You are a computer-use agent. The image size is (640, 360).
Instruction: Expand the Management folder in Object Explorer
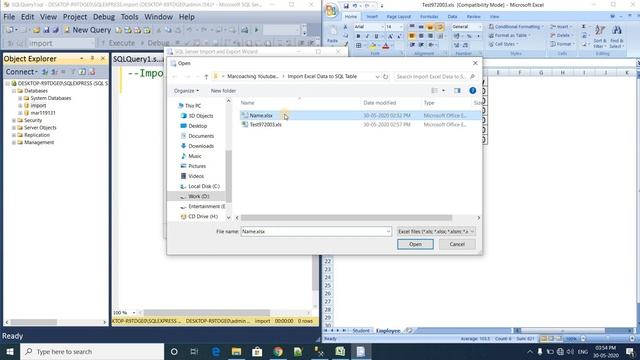tap(14, 142)
